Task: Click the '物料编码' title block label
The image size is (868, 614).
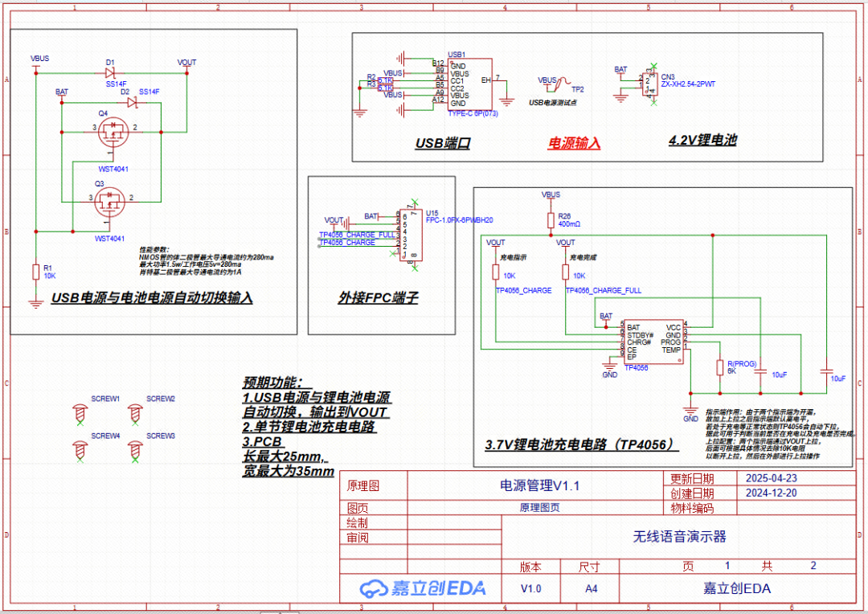Action: [x=692, y=508]
